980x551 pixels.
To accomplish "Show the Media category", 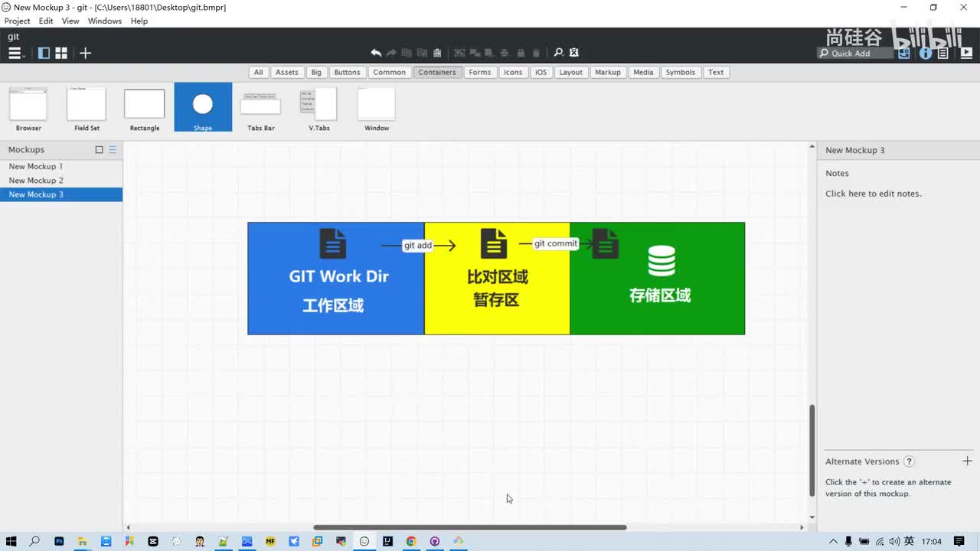I will coord(644,72).
